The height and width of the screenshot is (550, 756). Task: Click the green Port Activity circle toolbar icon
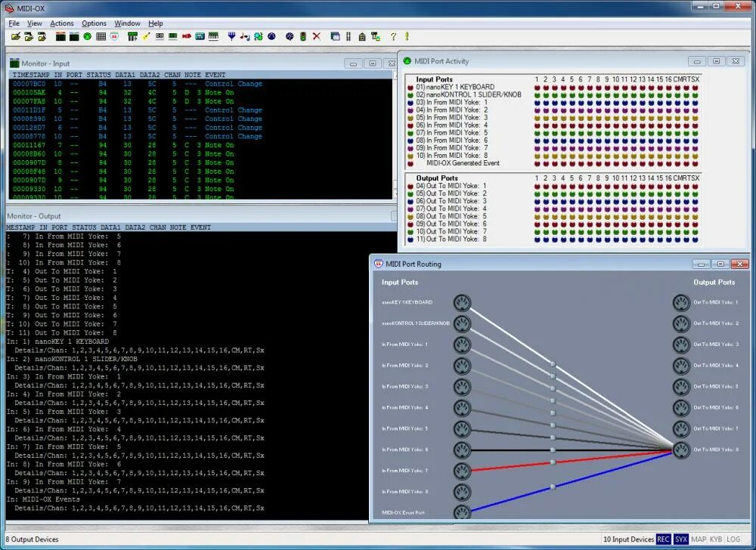click(x=87, y=36)
